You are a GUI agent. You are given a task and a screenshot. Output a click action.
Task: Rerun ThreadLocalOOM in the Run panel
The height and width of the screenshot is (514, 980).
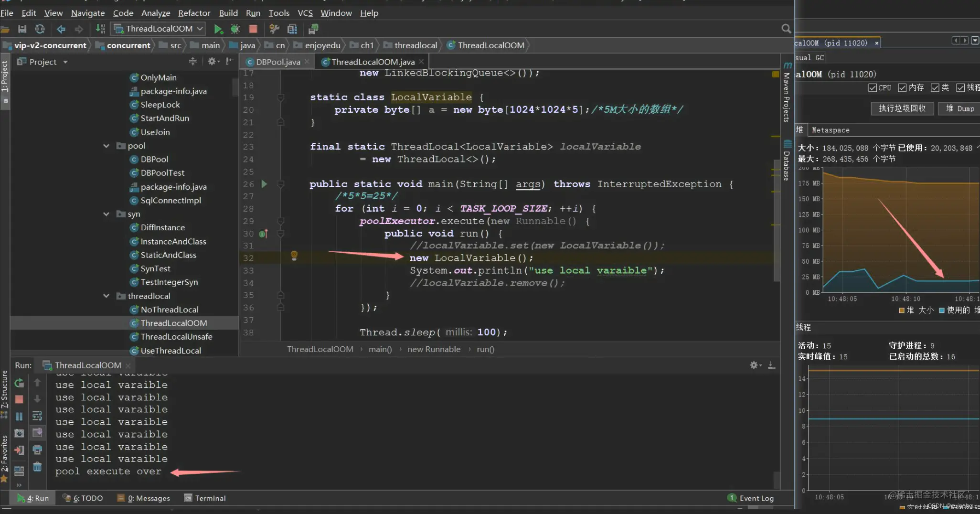pyautogui.click(x=19, y=383)
